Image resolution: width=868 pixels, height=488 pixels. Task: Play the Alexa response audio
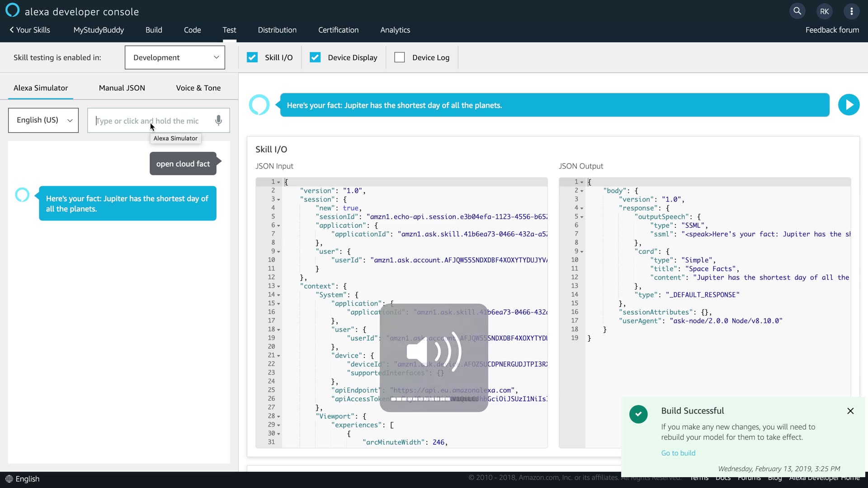tap(849, 105)
